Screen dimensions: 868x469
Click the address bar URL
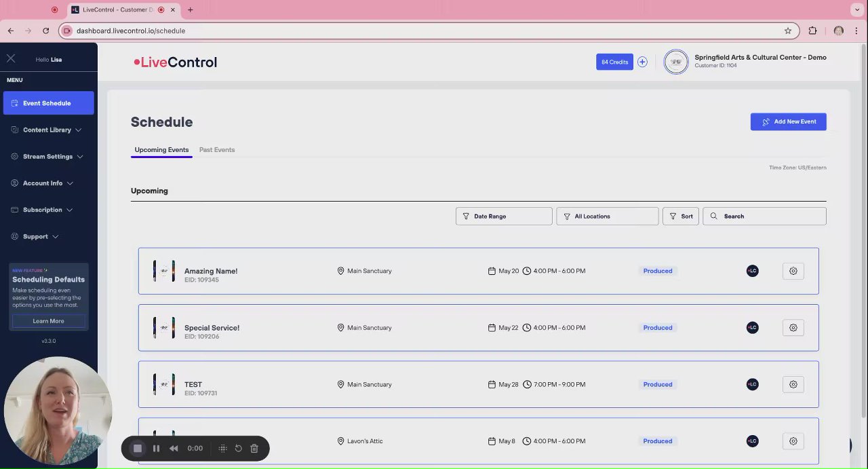point(131,31)
